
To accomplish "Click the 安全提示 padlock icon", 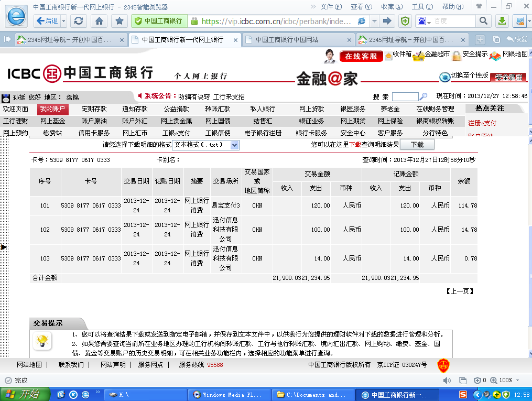I will pyautogui.click(x=457, y=55).
